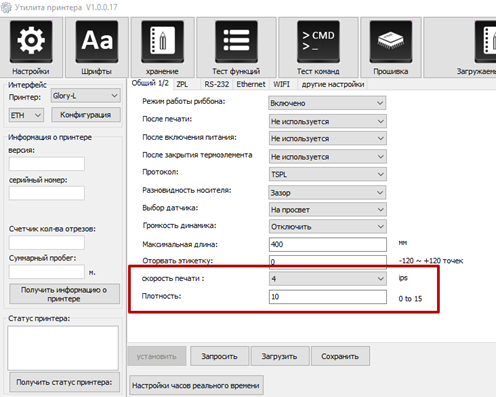The image size is (496, 397).
Task: Open the Тест команд CMD icon
Action: pos(318,42)
